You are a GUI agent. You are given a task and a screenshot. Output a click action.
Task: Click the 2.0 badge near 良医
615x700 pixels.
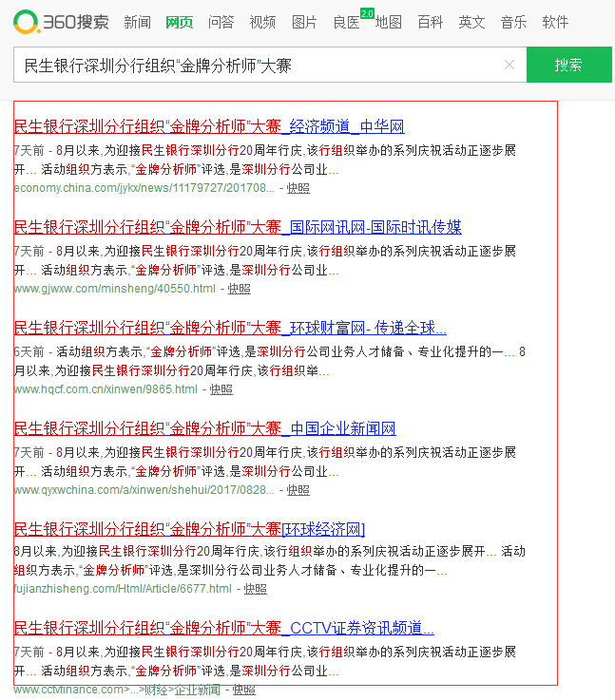tap(367, 13)
